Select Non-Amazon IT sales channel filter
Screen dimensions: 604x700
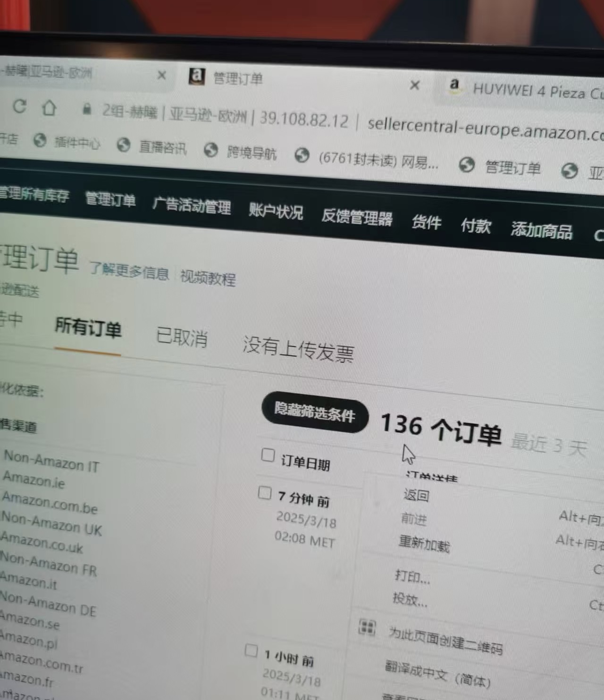(51, 461)
